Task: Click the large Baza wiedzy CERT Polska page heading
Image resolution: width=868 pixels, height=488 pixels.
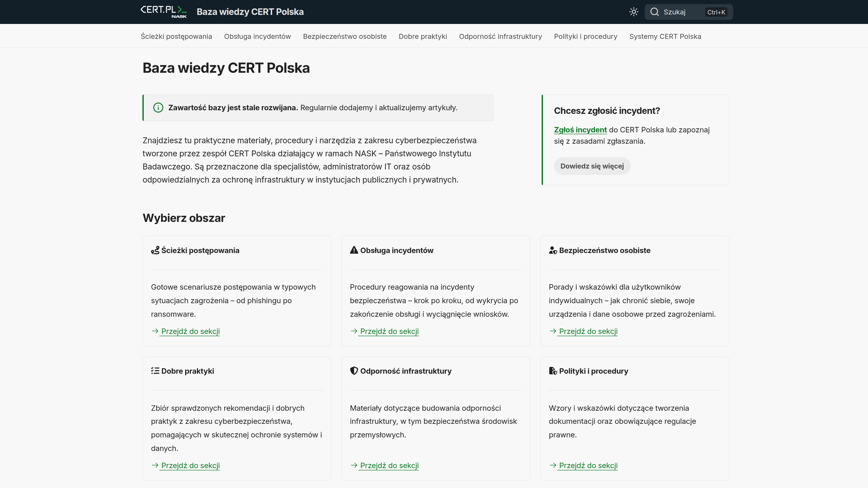Action: [226, 68]
